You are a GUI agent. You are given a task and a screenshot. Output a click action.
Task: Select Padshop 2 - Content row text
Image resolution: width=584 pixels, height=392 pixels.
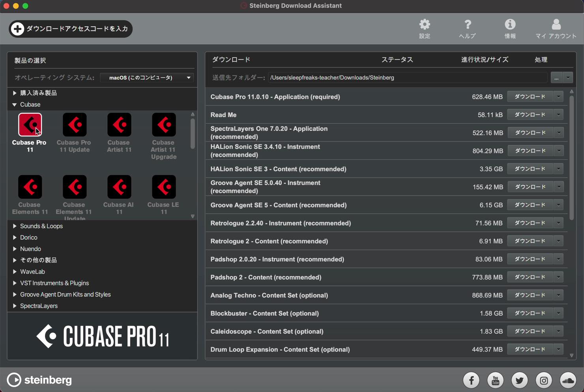pos(266,277)
